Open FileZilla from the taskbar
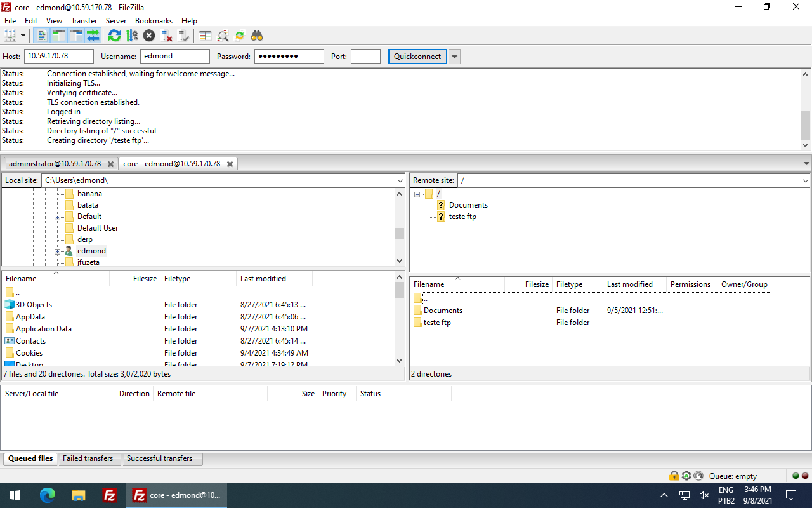Image resolution: width=812 pixels, height=508 pixels. click(x=109, y=495)
